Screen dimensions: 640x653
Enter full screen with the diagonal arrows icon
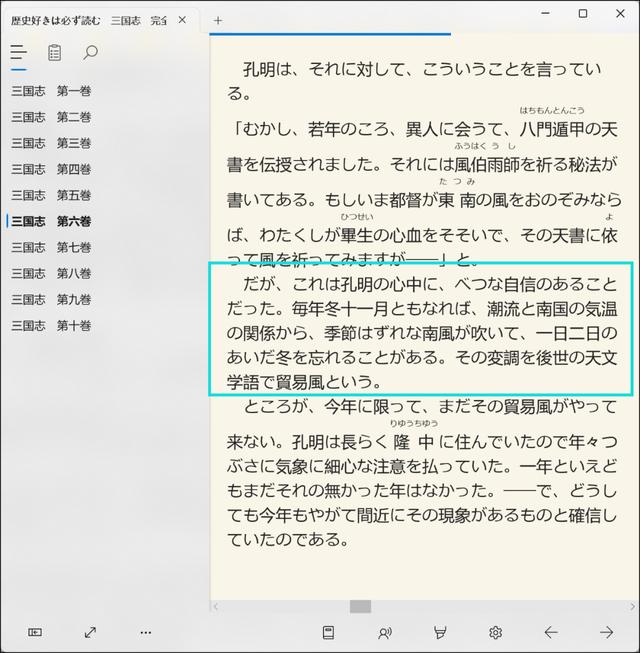pos(90,632)
